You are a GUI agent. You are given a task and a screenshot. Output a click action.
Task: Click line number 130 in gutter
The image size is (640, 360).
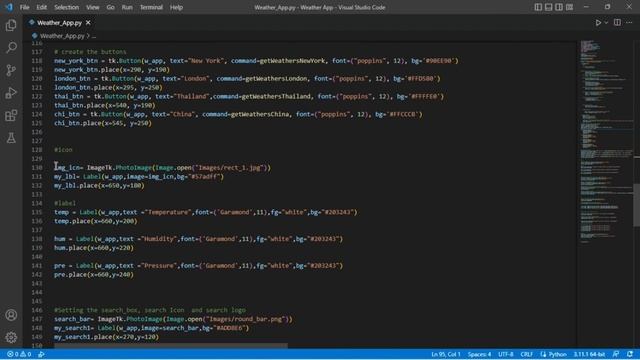click(x=37, y=167)
